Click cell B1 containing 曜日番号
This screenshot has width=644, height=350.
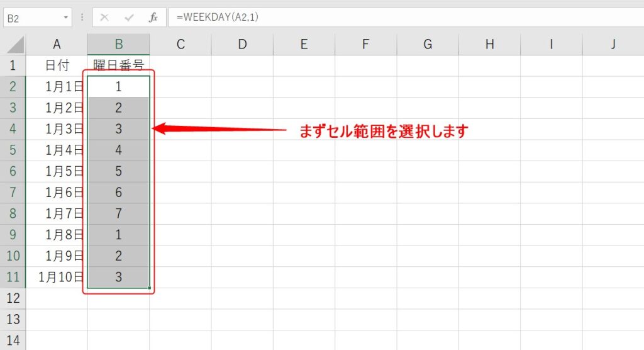119,65
